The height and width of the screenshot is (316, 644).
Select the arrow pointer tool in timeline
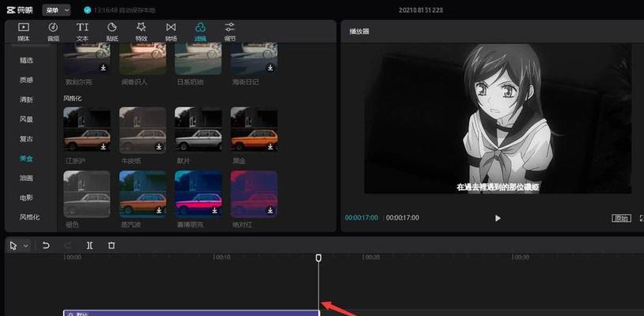[x=13, y=246]
